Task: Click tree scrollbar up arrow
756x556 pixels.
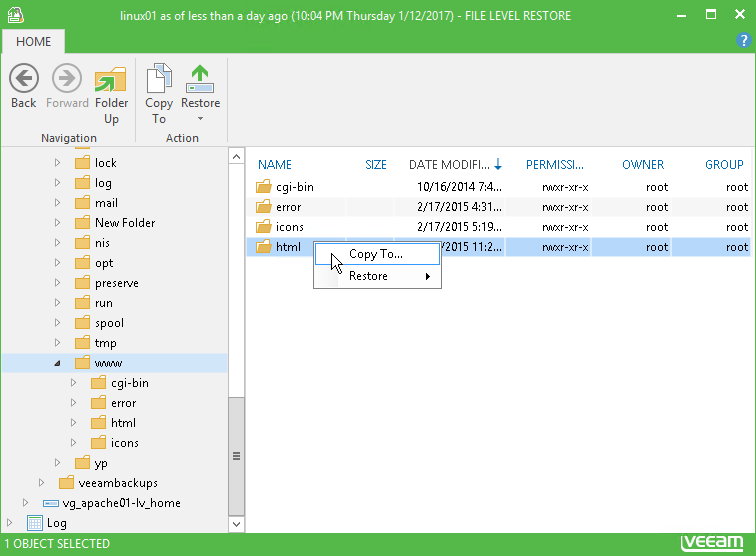Action: click(x=236, y=157)
